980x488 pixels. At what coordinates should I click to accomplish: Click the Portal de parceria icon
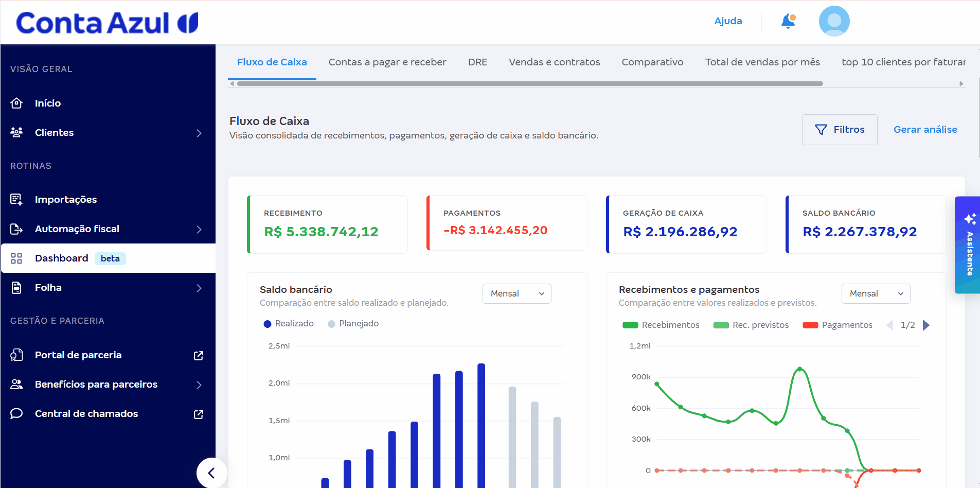point(16,355)
